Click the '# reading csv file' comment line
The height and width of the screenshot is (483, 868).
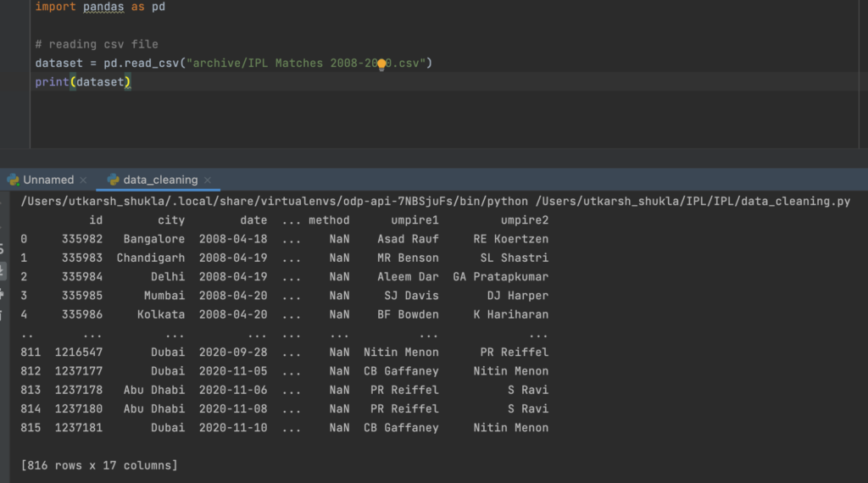[x=97, y=44]
